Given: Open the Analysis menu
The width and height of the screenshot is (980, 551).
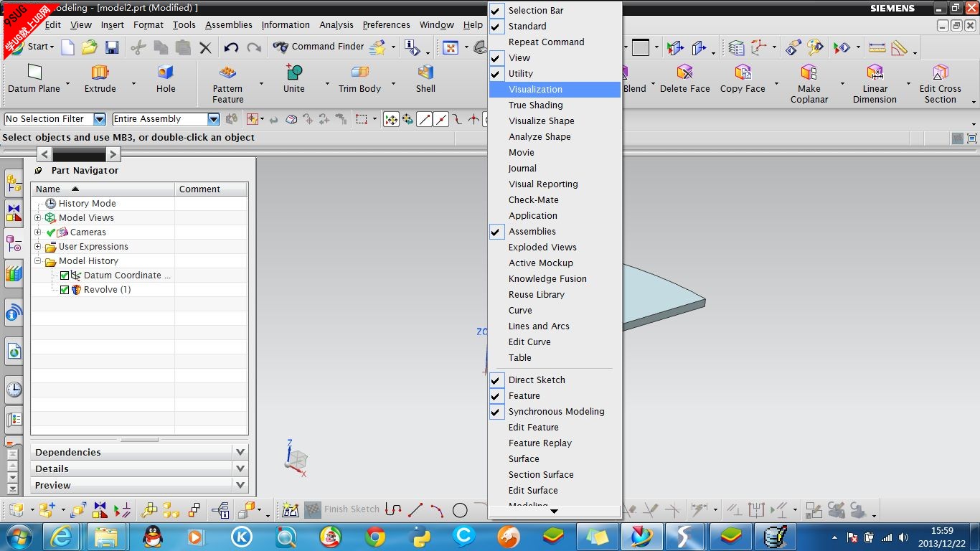Looking at the screenshot, I should [x=336, y=24].
